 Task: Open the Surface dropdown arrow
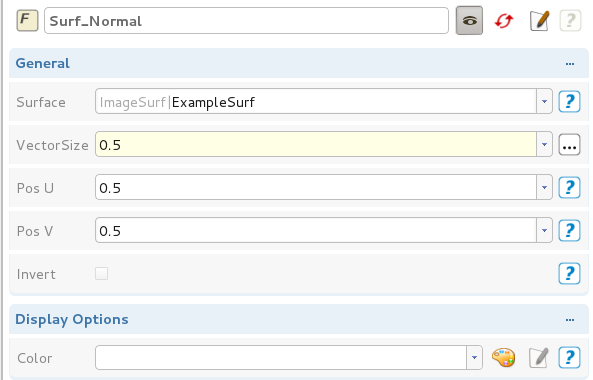545,101
